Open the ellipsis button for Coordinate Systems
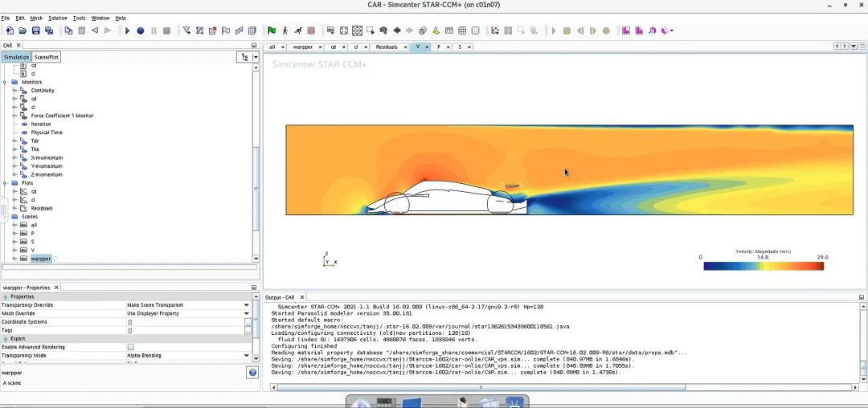Image resolution: width=868 pixels, height=408 pixels. [248, 322]
